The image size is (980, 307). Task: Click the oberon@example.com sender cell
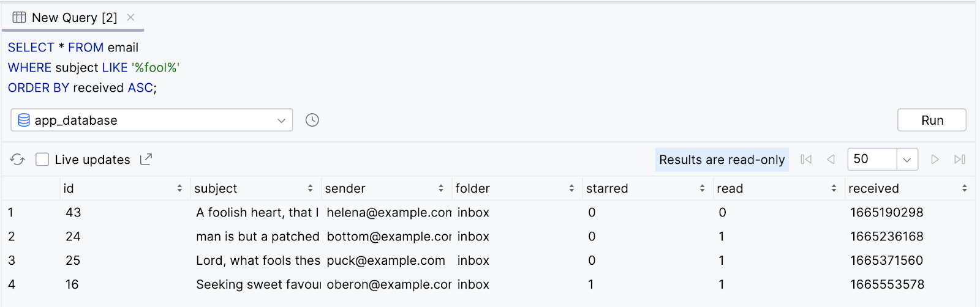coord(388,284)
